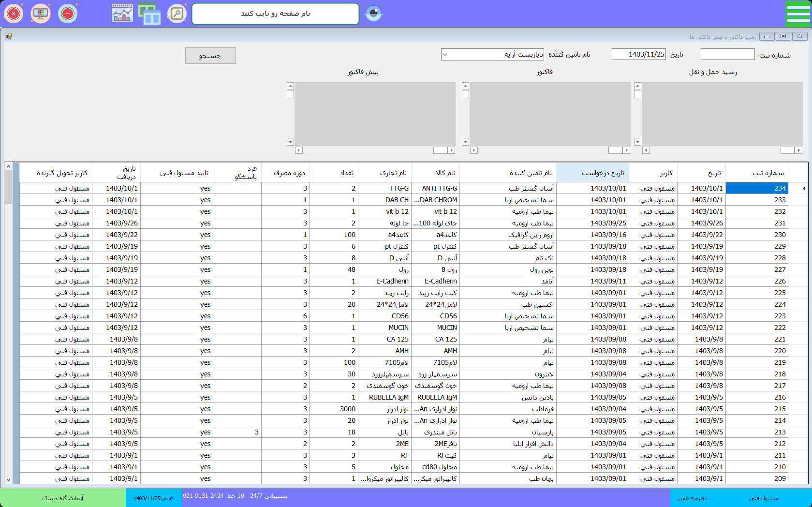Click the grid's vertical scrollbar down arrow
This screenshot has width=812, height=507.
8,479
